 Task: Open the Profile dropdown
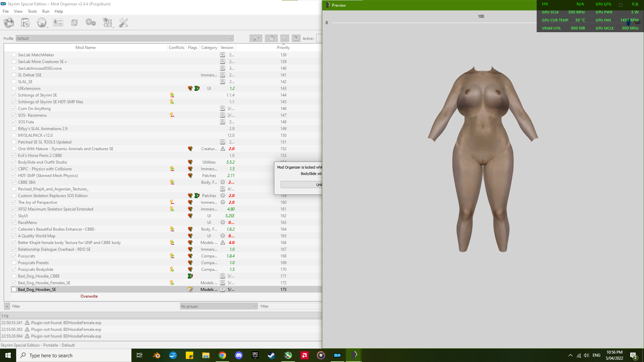coord(124,39)
